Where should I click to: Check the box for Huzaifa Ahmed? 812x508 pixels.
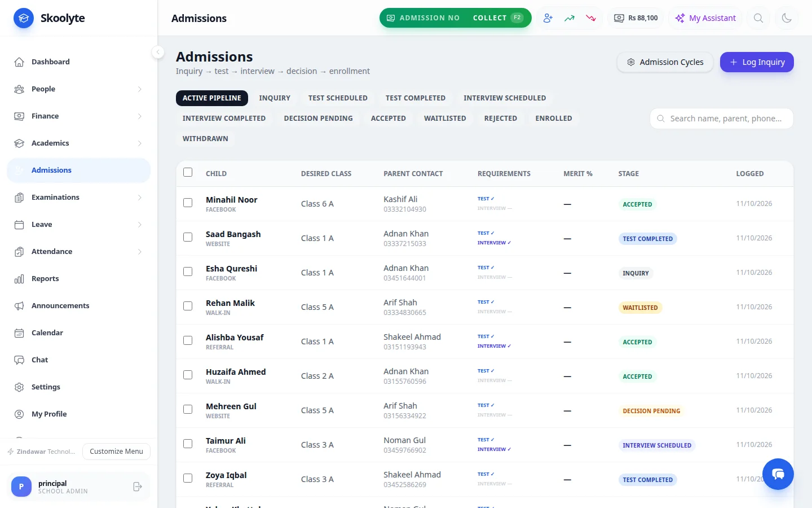pos(188,375)
